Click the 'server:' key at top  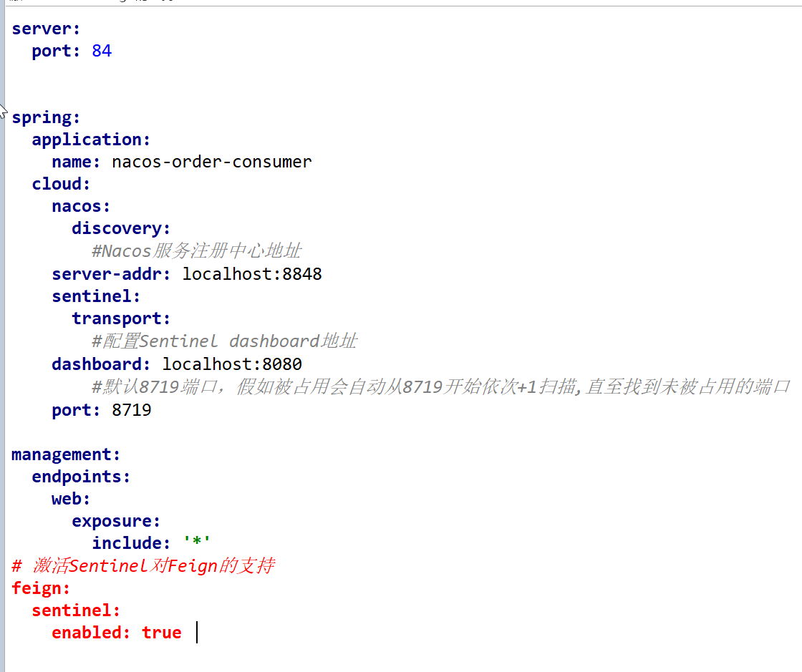(46, 29)
